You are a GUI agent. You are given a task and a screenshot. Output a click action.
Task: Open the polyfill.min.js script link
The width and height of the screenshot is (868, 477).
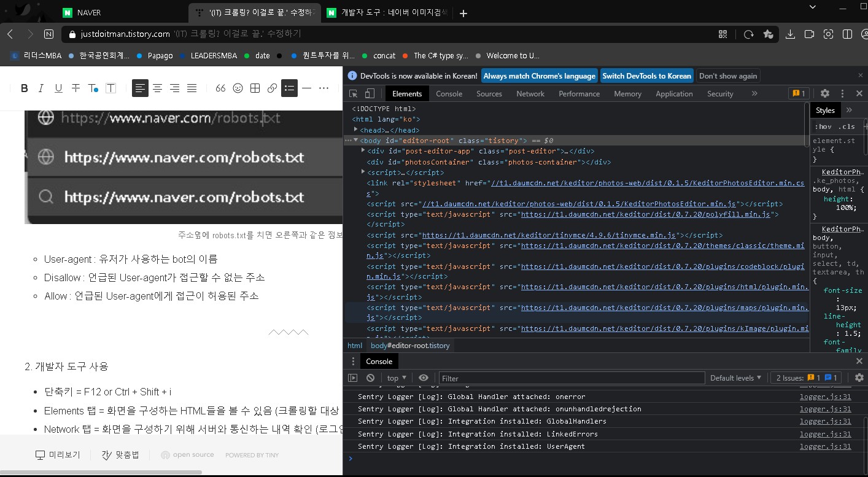(645, 214)
